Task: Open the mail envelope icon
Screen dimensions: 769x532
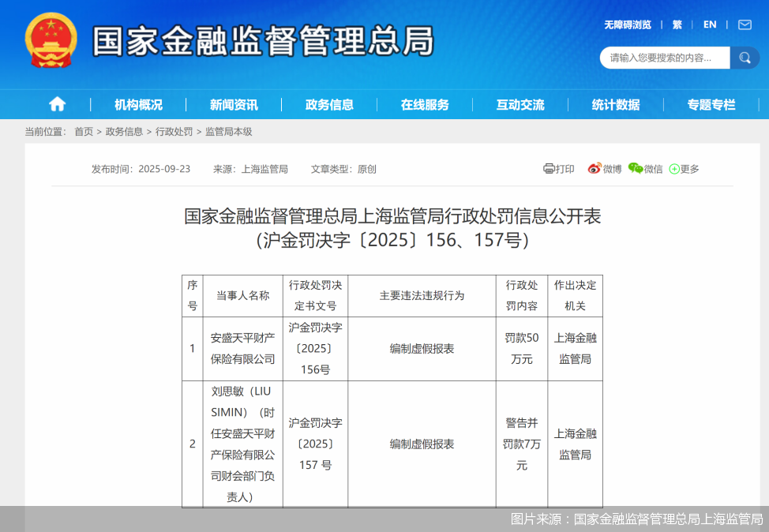Action: [745, 24]
